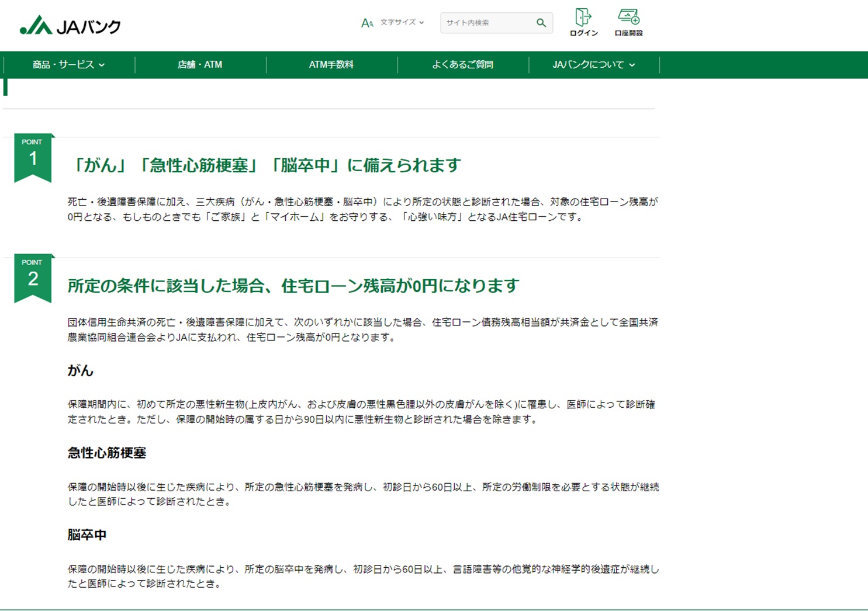This screenshot has width=868, height=611.
Task: Click the 急性心筋梗塞 subheading
Action: [x=107, y=453]
